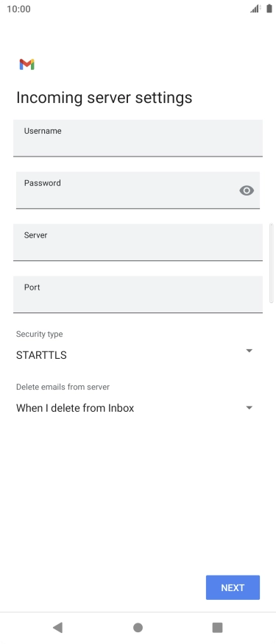Image resolution: width=276 pixels, height=644 pixels.
Task: Click the vertical scrollbar on the right
Action: [271, 263]
